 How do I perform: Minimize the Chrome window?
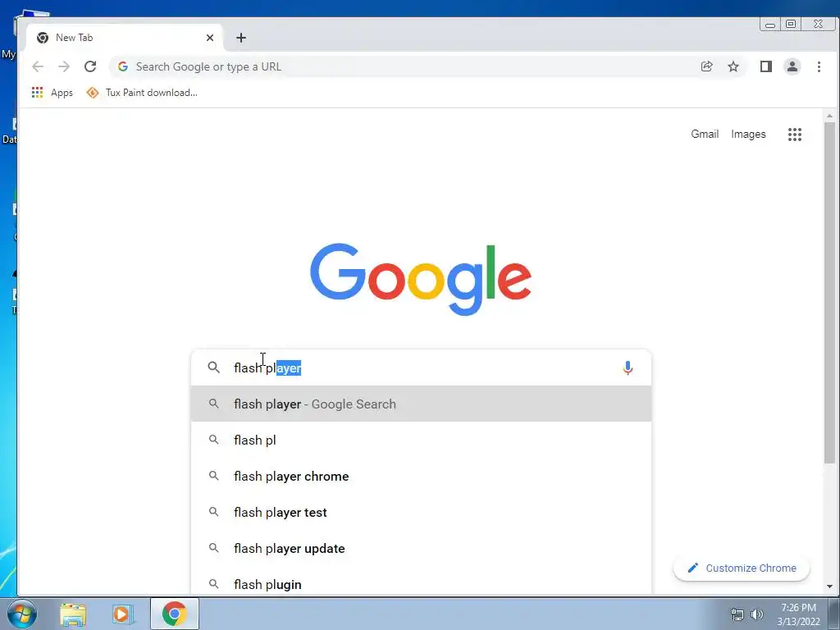pyautogui.click(x=769, y=24)
